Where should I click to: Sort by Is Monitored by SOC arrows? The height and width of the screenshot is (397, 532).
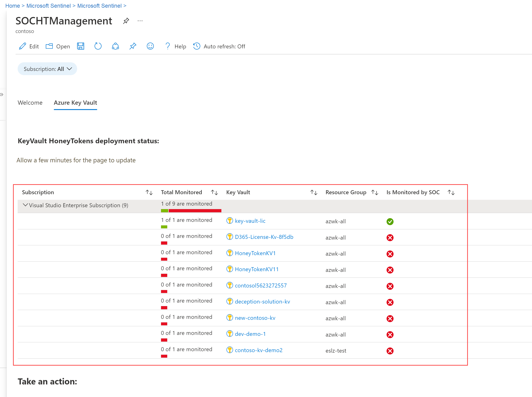(x=451, y=192)
